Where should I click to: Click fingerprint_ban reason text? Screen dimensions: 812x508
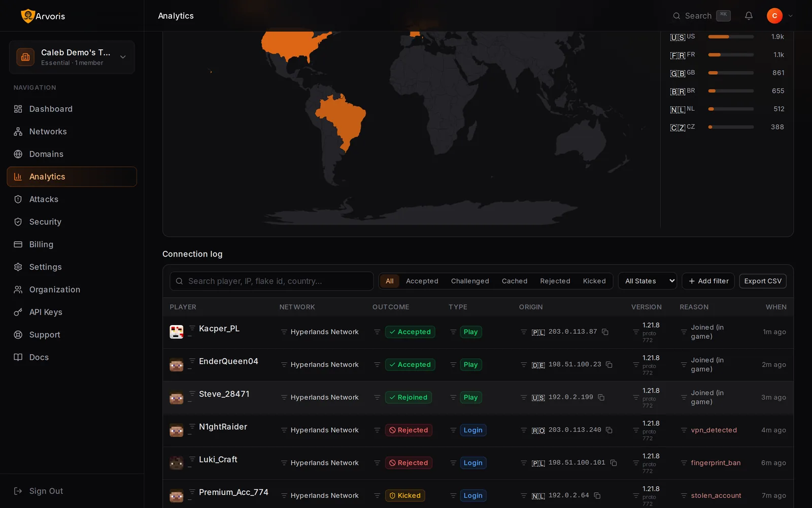coord(716,463)
